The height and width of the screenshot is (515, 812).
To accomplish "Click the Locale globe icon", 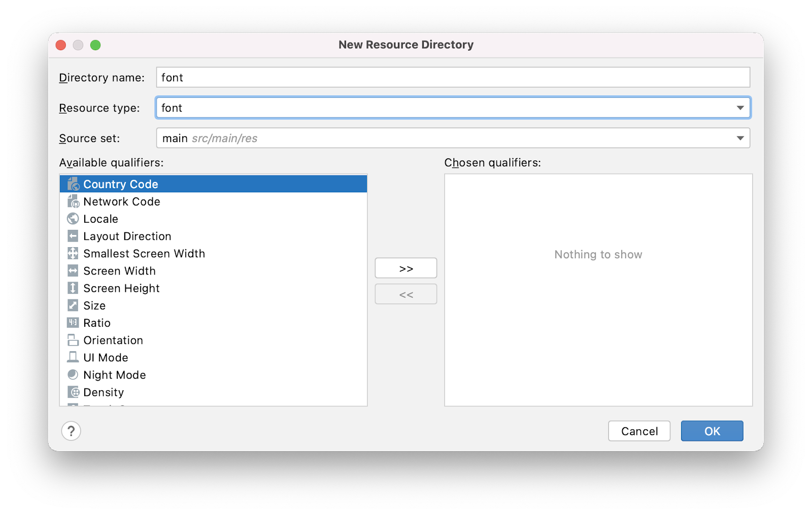I will tap(73, 218).
